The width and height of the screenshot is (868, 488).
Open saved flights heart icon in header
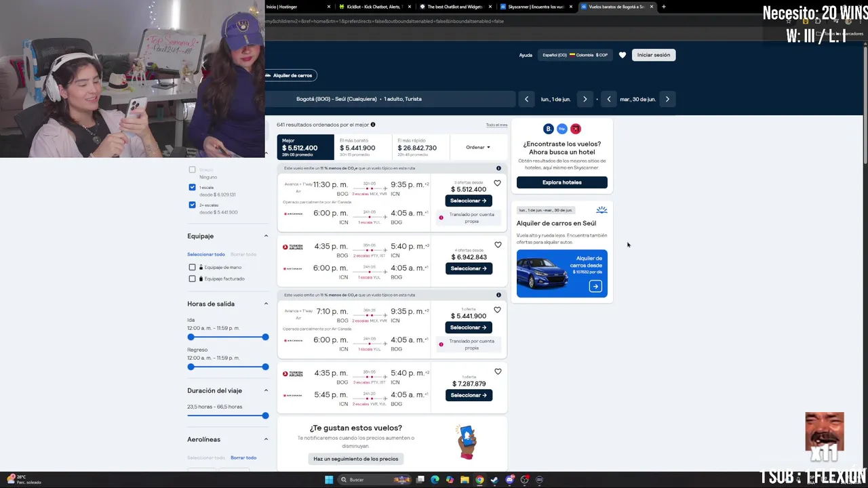623,55
